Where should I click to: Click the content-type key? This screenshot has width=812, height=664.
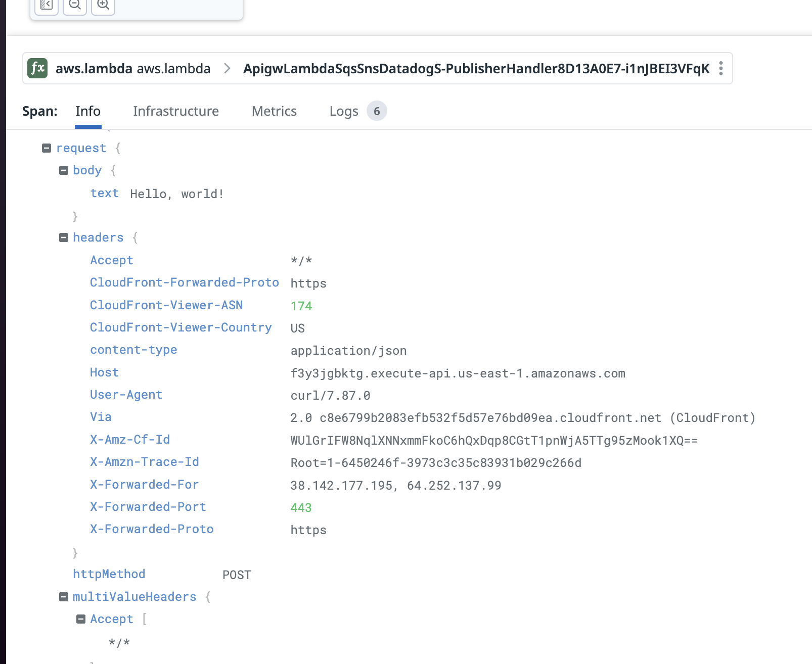tap(133, 350)
